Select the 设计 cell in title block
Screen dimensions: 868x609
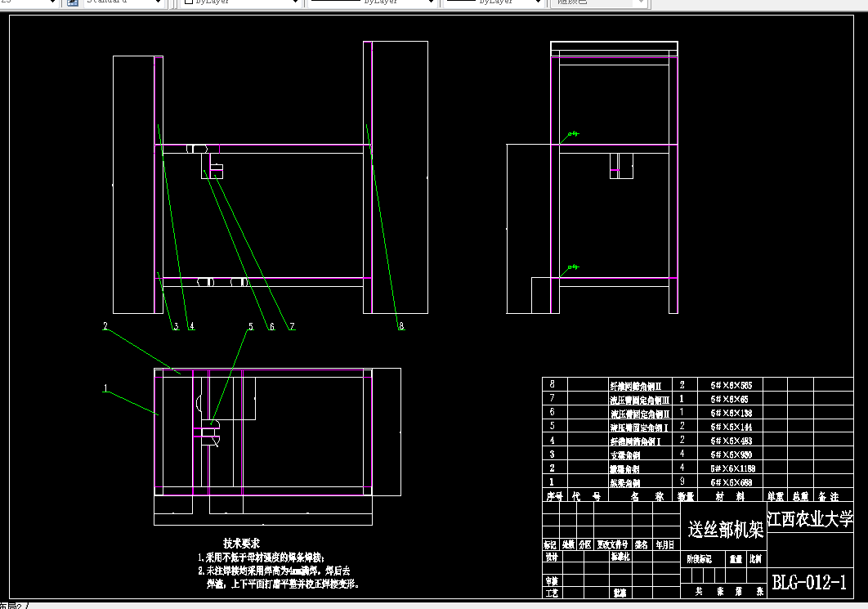(552, 557)
